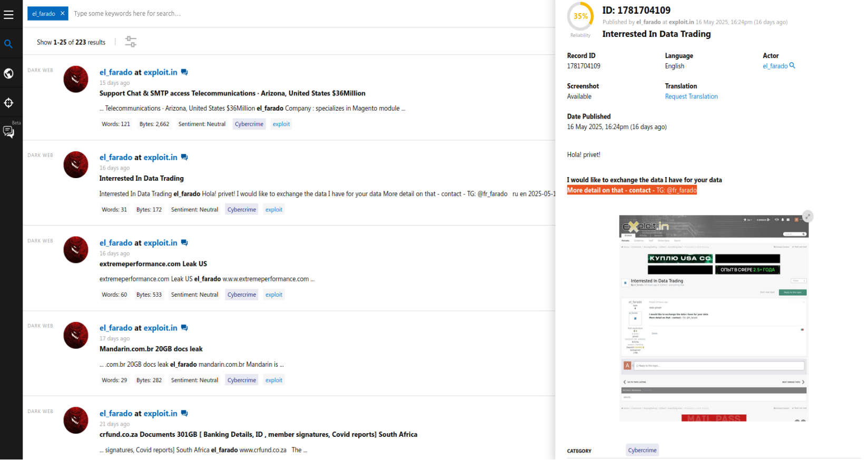Click Request Translation link
Image resolution: width=868 pixels, height=460 pixels.
[x=691, y=97]
